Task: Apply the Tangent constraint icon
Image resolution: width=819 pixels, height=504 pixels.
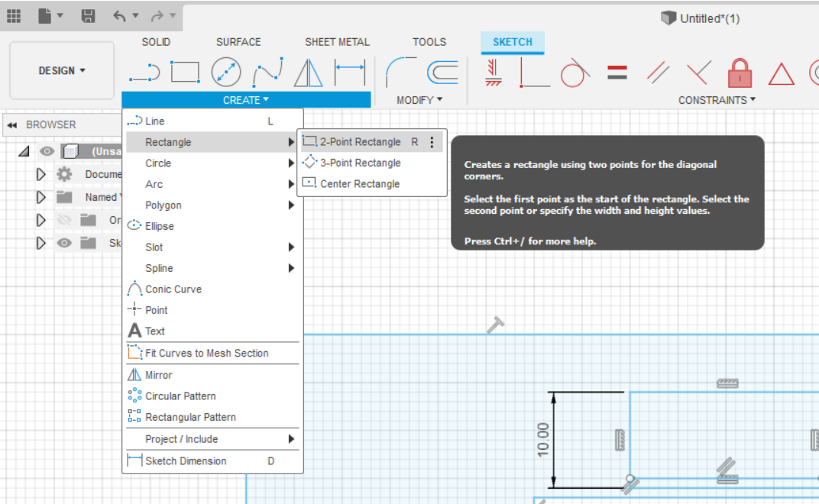Action: (575, 72)
